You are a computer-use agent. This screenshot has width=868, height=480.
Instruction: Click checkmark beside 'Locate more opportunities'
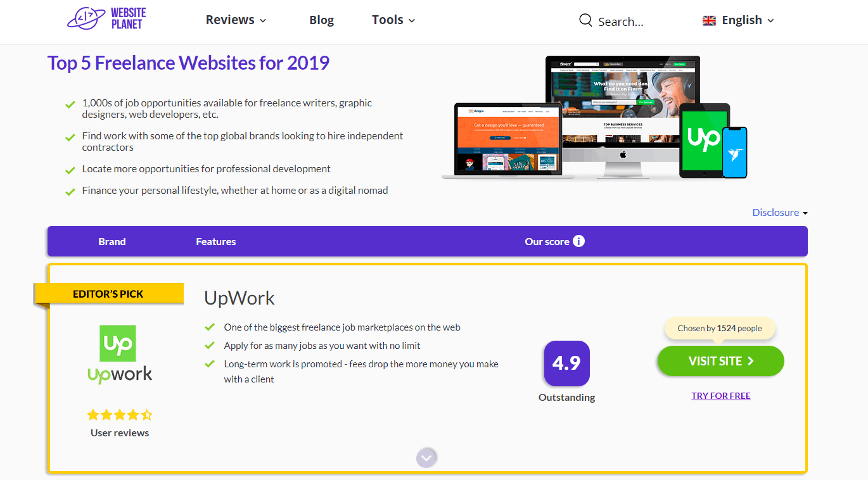tap(70, 170)
